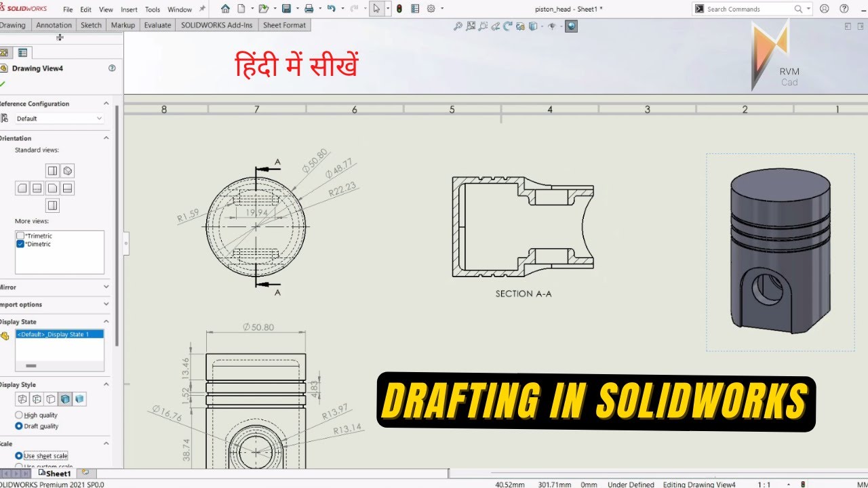Choose Hidden Lines Removed display style
Image resolution: width=868 pixels, height=488 pixels.
(51, 399)
